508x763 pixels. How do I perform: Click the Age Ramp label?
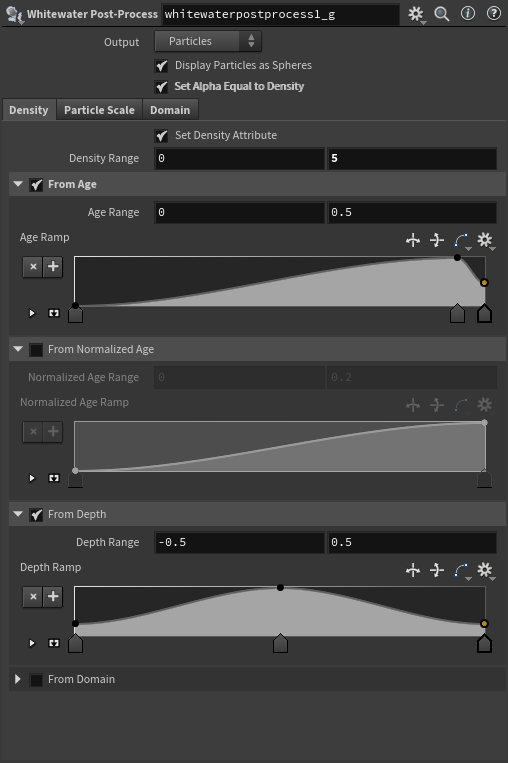pos(44,237)
